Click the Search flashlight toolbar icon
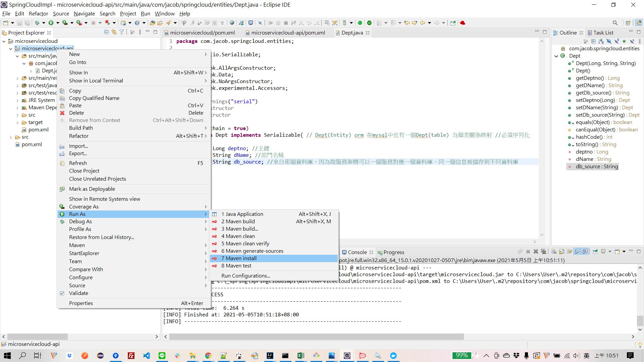This screenshot has width=644, height=362. 168,23
